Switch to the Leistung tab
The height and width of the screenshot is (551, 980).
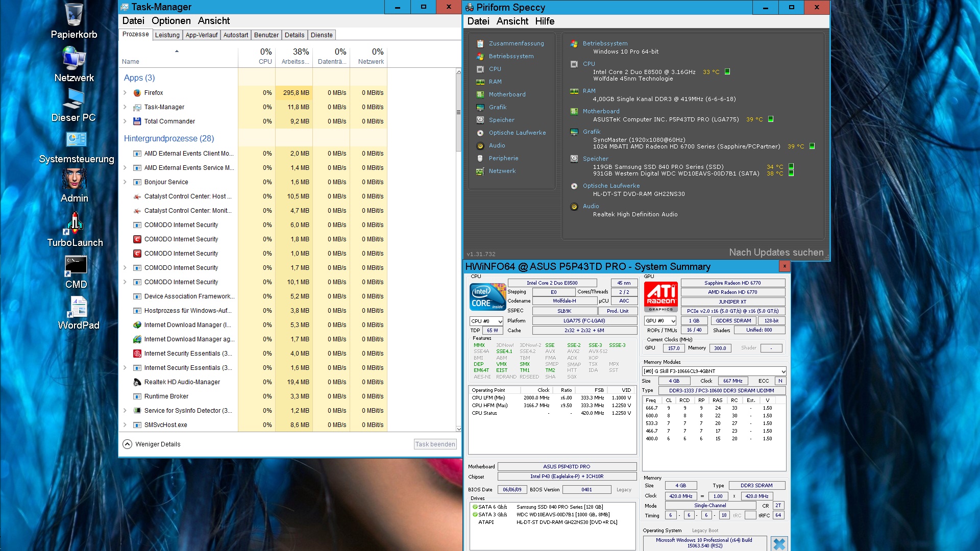167,35
